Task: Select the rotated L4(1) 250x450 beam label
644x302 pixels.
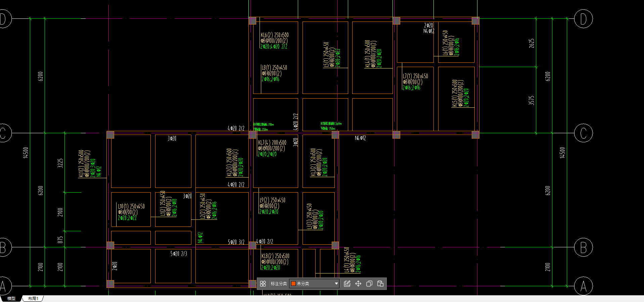Action: click(347, 260)
